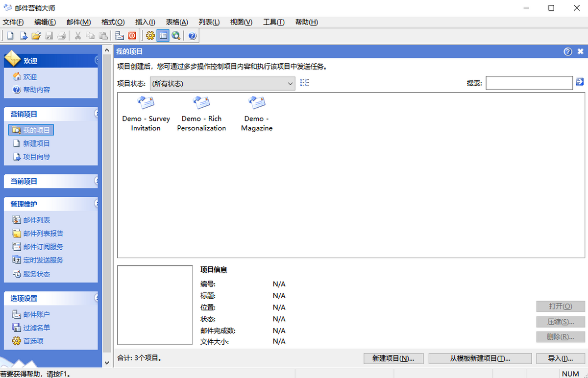Click the printer toolbar icon

click(62, 36)
